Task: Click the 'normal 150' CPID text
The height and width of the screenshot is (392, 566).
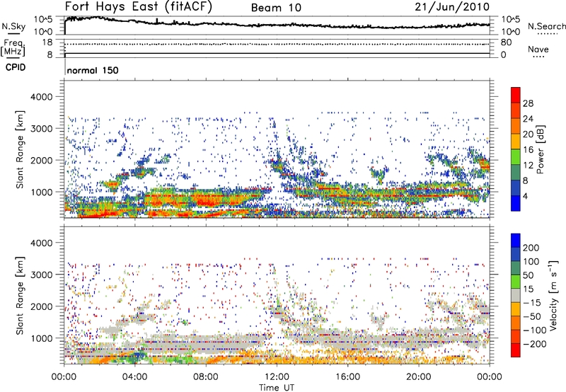Action: tap(93, 70)
